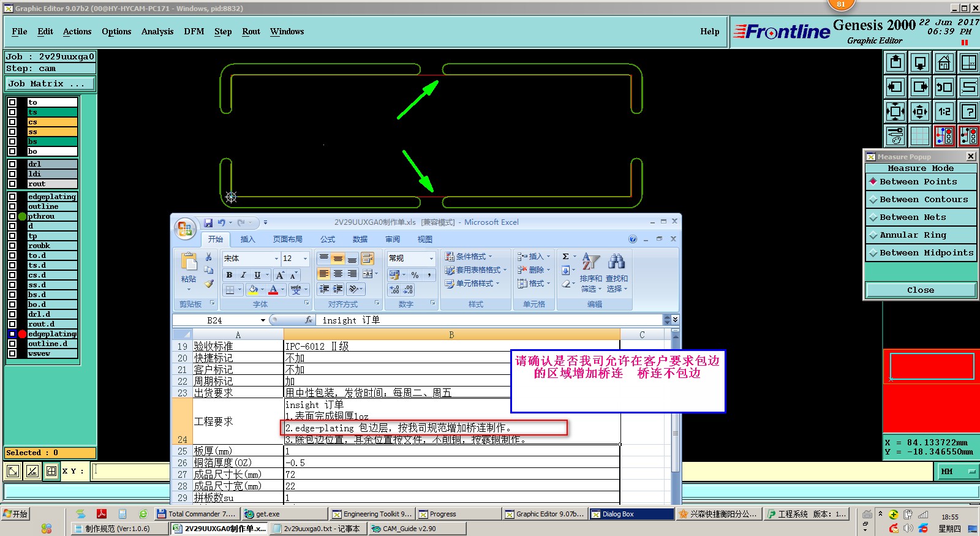Click the XY window split icon

pyautogui.click(x=968, y=62)
